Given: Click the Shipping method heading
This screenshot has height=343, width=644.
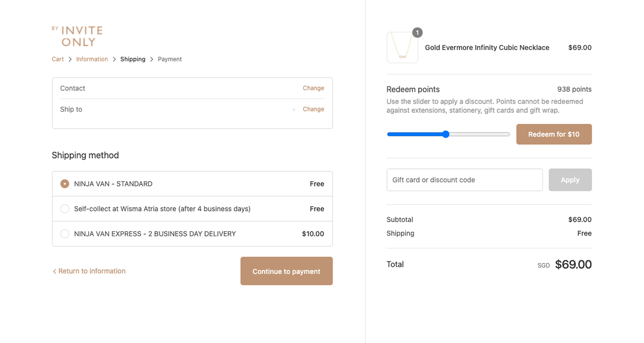Looking at the screenshot, I should click(x=85, y=156).
